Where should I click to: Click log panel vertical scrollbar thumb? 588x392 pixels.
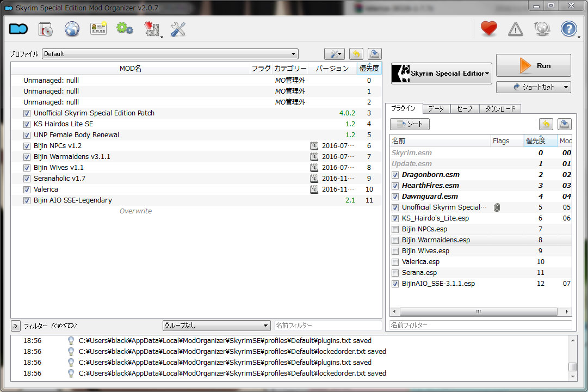(572, 366)
